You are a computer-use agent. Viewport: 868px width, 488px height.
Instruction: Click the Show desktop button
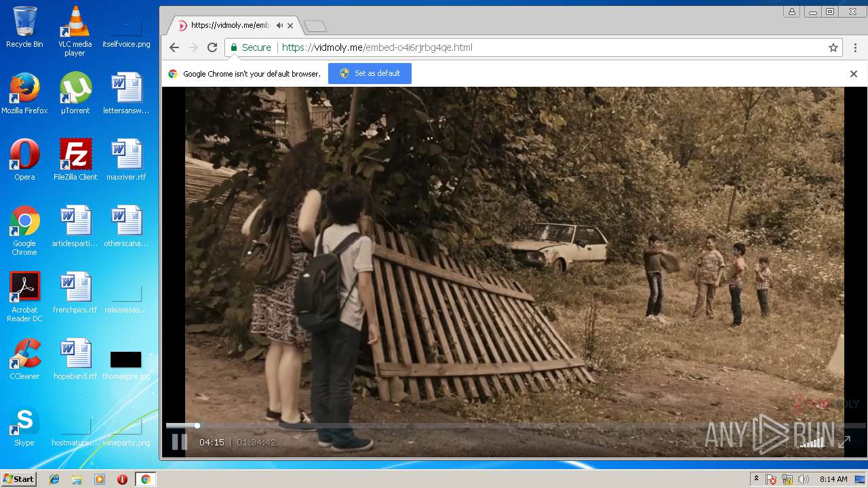[860, 479]
